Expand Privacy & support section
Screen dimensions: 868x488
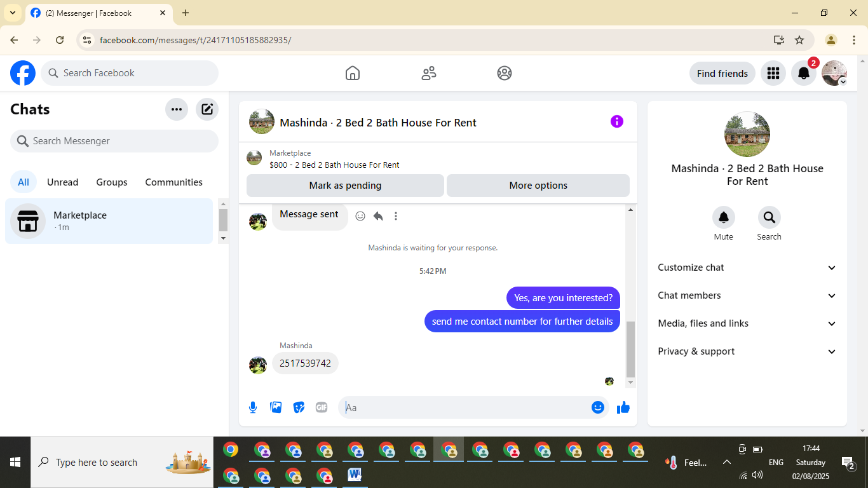747,351
